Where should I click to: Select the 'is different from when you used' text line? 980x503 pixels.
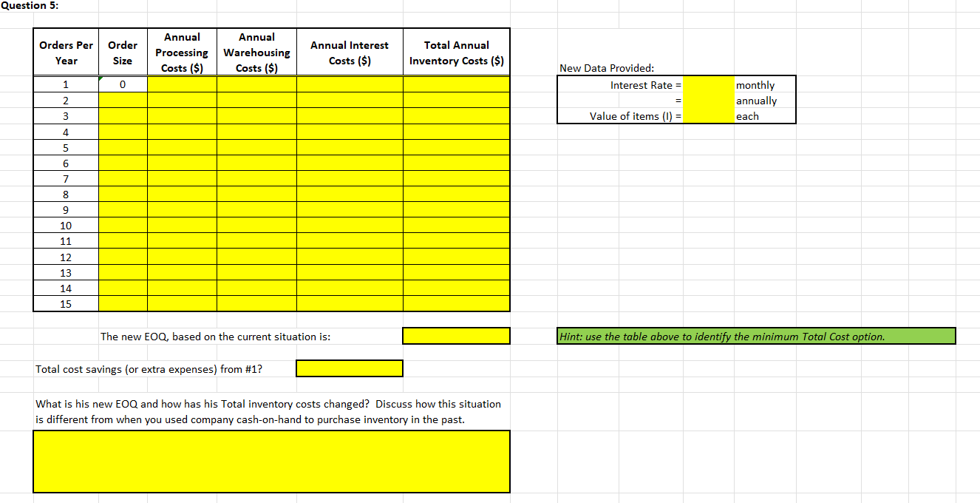[x=251, y=419]
